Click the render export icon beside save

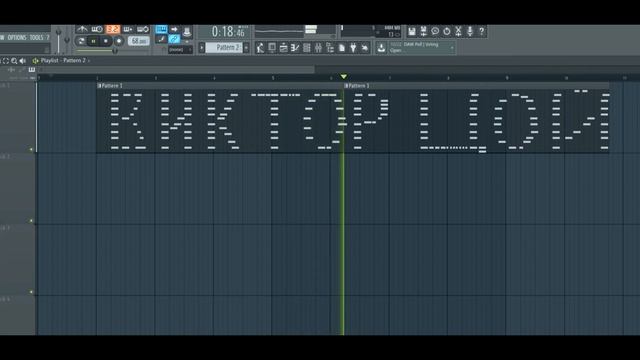click(424, 31)
